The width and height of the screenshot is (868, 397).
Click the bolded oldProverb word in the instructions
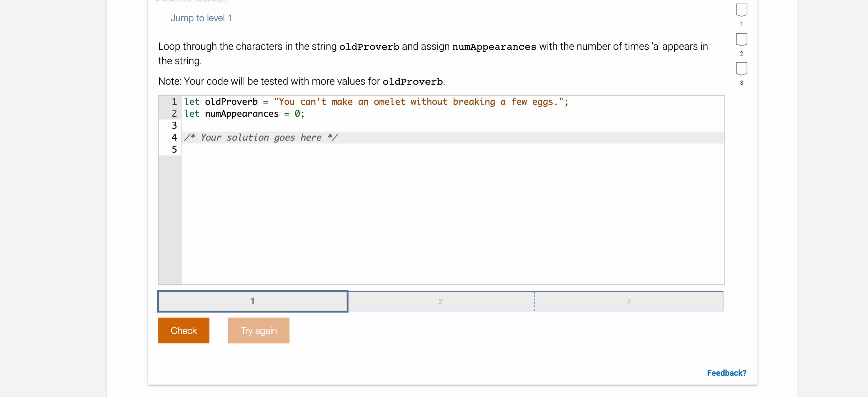click(369, 47)
